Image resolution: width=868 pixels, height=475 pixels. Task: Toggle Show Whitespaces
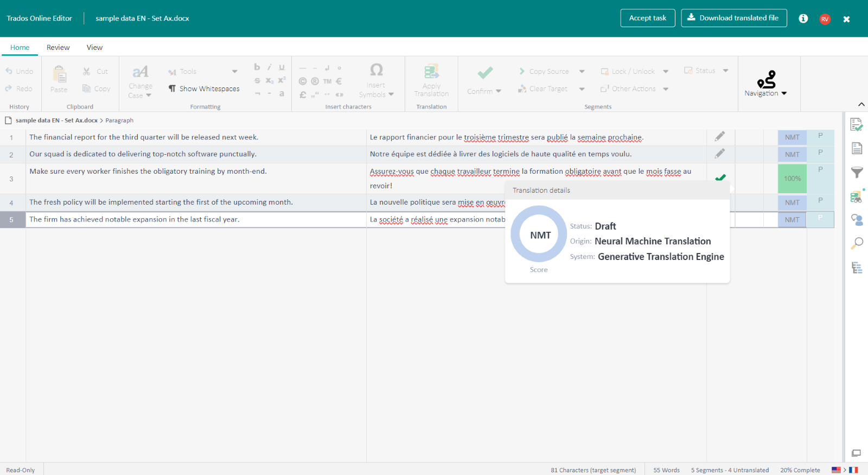204,88
